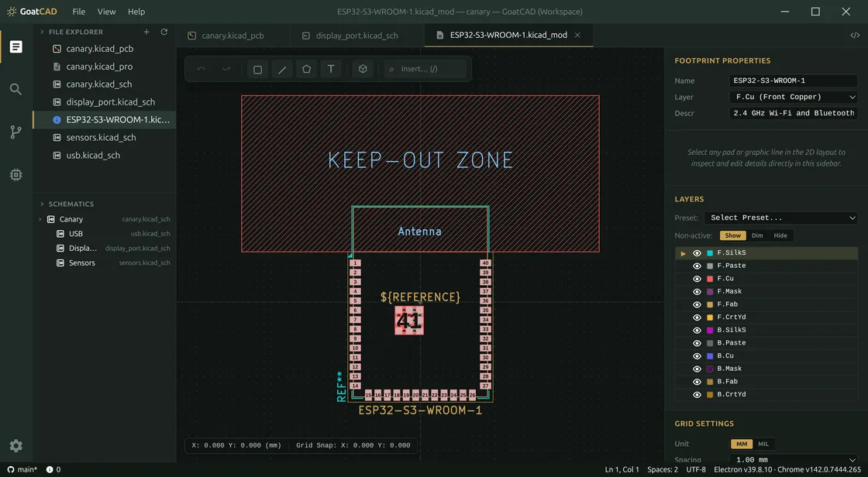Toggle visibility of F.Mask layer
The width and height of the screenshot is (868, 477).
pos(697,292)
